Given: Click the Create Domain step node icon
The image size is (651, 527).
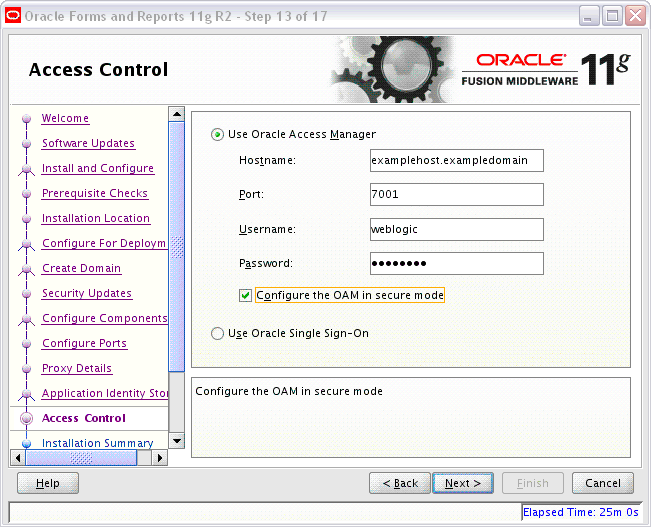Looking at the screenshot, I should (x=27, y=270).
